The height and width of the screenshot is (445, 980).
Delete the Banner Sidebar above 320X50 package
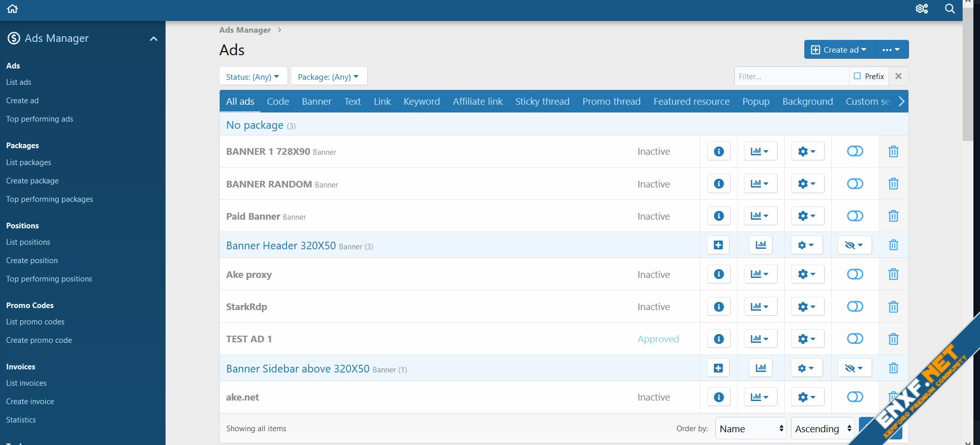click(x=893, y=368)
